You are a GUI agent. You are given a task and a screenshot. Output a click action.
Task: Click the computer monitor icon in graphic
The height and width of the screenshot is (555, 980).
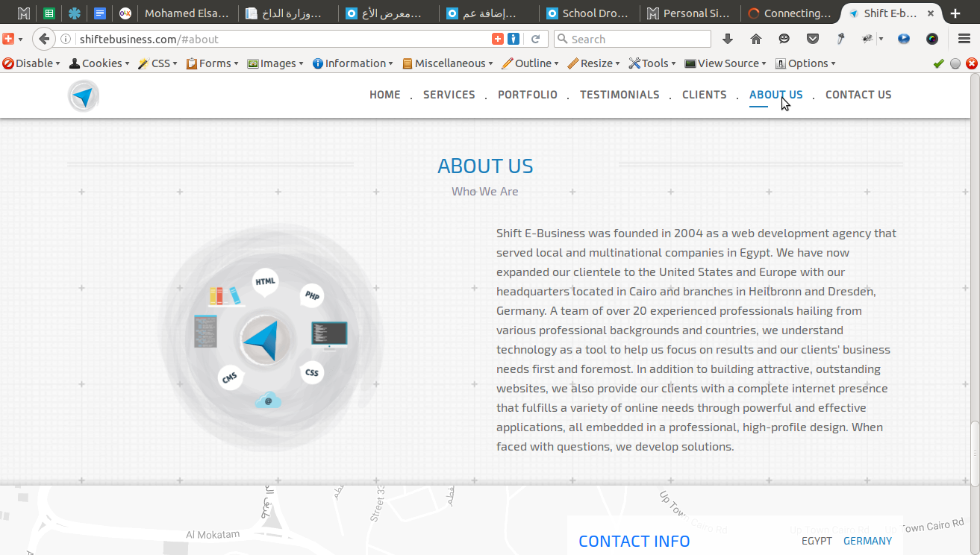(329, 336)
